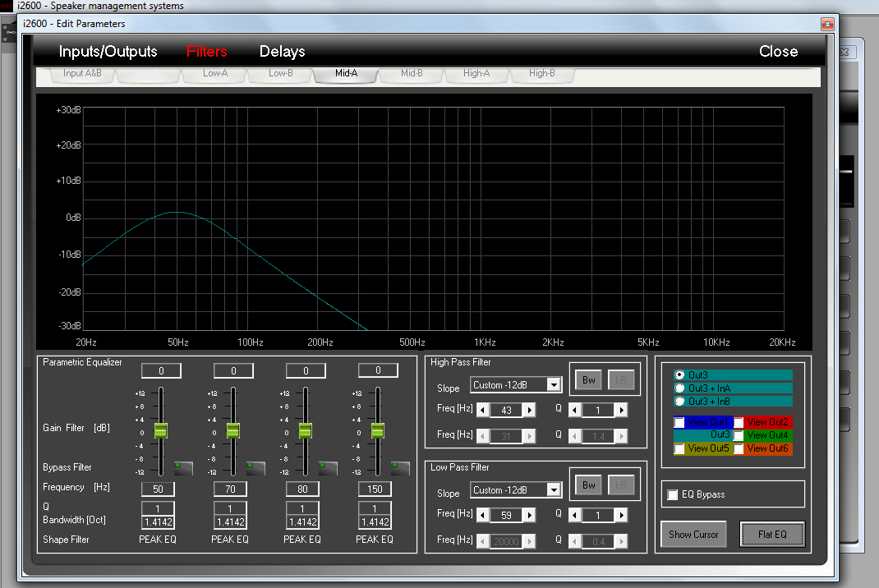Open the High Pass Filter Slope dropdown
The height and width of the screenshot is (588, 879).
point(554,385)
